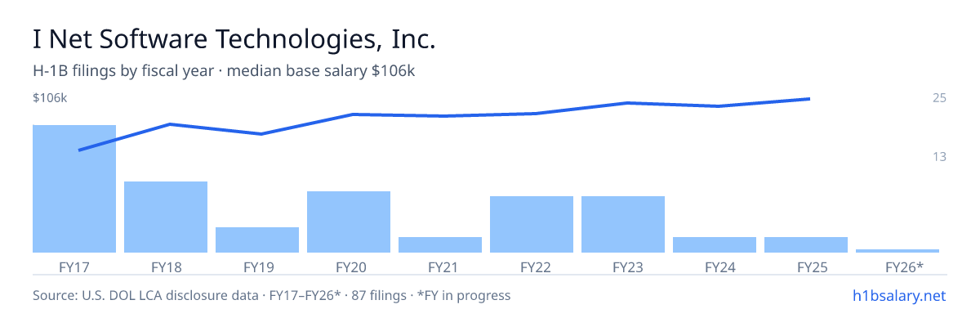Click the small FY21 bar
The height and width of the screenshot is (327, 980).
[x=440, y=244]
